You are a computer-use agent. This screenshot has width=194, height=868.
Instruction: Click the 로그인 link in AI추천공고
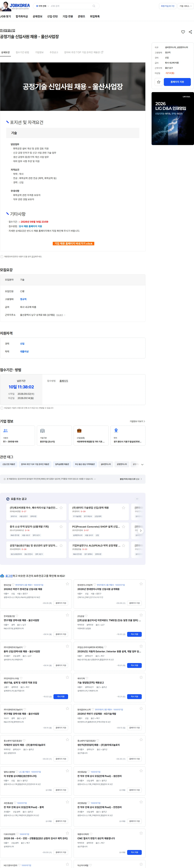pos(9,576)
